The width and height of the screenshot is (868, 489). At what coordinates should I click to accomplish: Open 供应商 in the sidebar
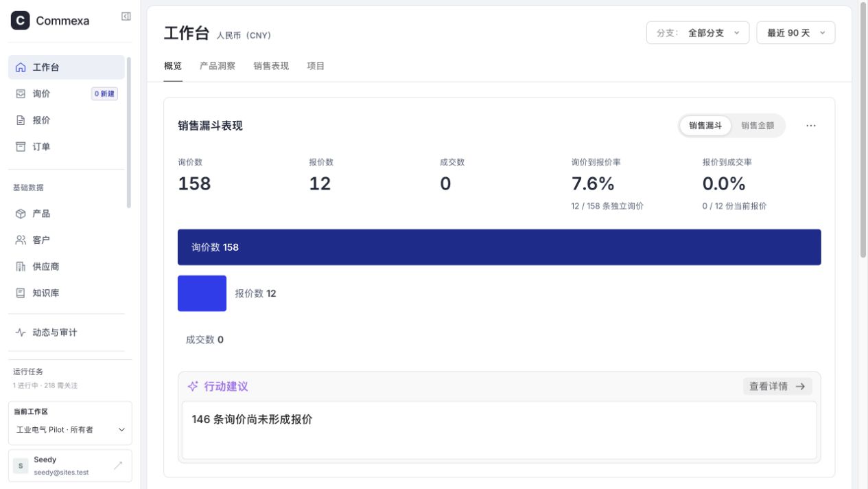67,266
